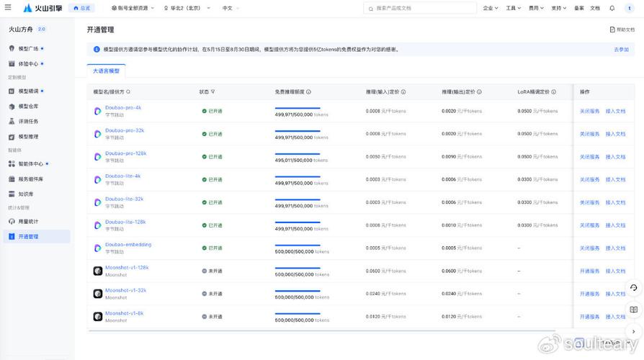644x360 pixels.
Task: Click info icon beside 推理(输出)定价
Action: pyautogui.click(x=479, y=92)
